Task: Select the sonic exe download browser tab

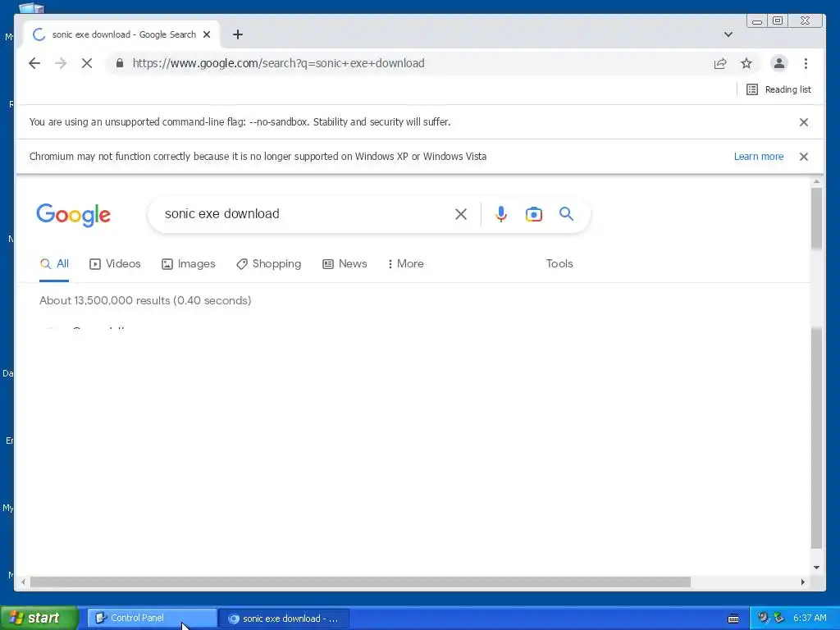Action: click(x=122, y=34)
